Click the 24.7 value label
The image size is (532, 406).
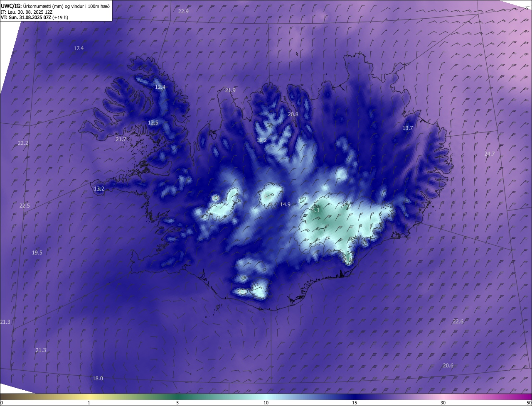click(x=490, y=154)
